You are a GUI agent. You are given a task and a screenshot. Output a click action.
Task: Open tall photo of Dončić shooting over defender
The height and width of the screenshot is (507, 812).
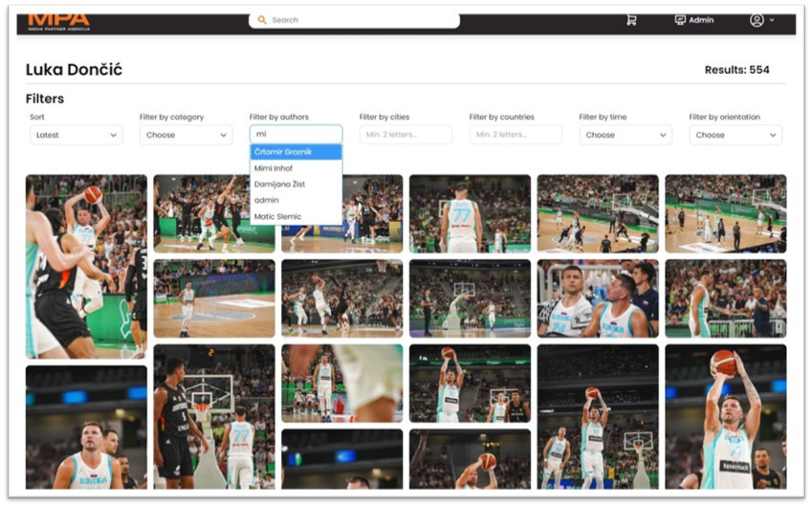click(86, 267)
